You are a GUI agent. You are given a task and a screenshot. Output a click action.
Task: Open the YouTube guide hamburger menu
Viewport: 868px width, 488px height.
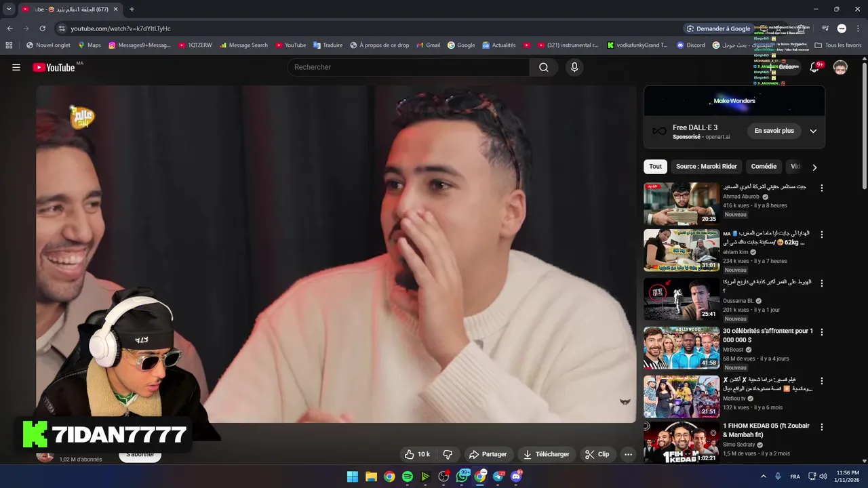(x=16, y=67)
